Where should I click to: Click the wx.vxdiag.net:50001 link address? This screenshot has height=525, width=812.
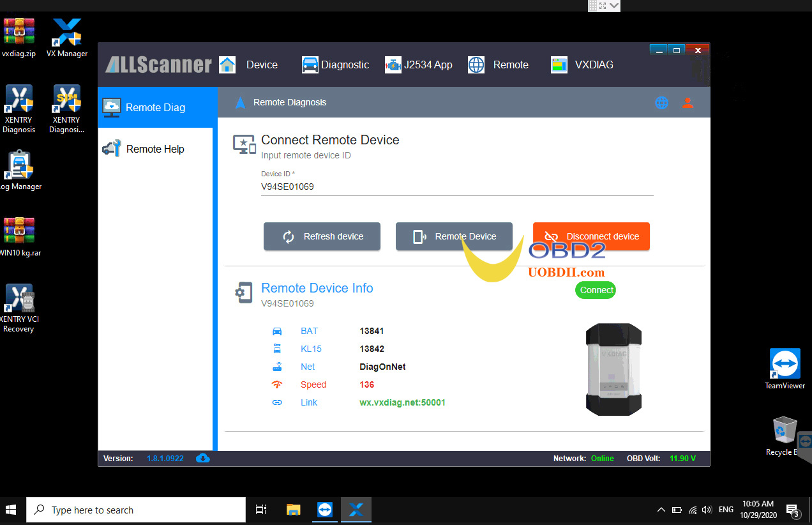[x=402, y=402]
